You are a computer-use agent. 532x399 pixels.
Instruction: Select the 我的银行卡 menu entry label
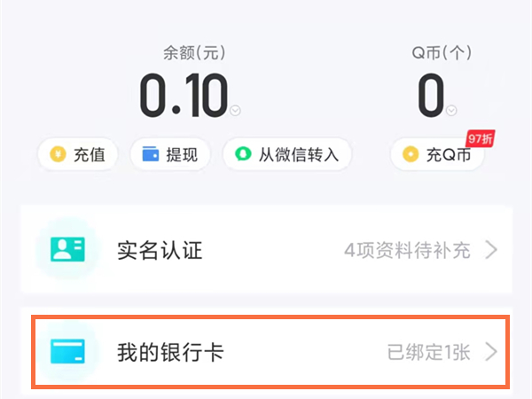coord(170,353)
